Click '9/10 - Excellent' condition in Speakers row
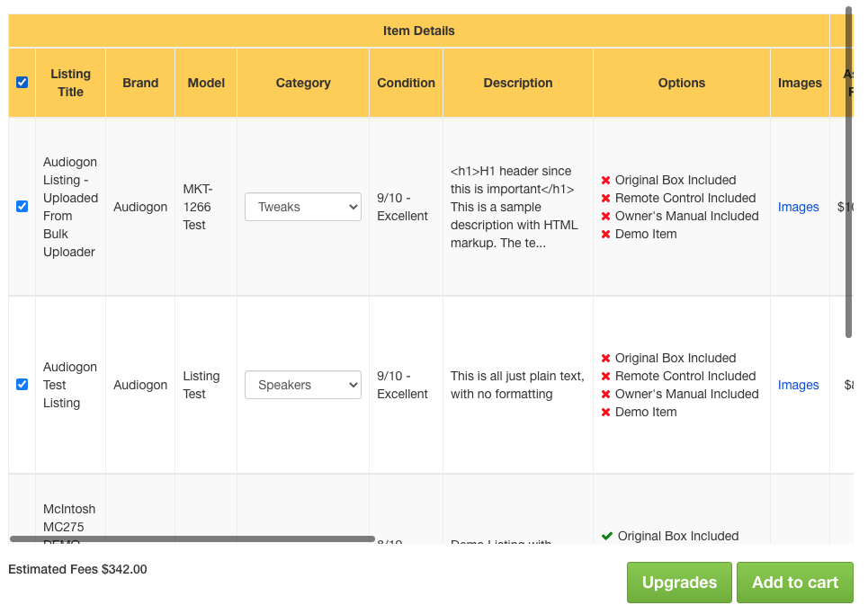868x614 pixels. click(x=402, y=385)
